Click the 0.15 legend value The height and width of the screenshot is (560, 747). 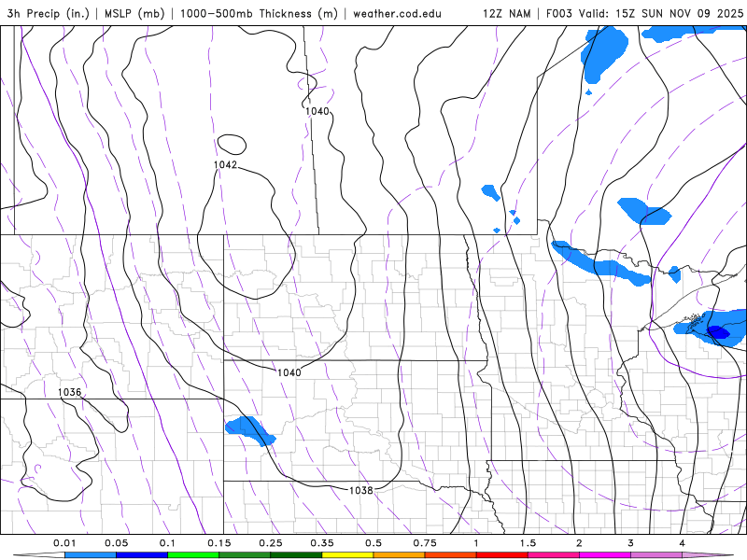click(219, 543)
